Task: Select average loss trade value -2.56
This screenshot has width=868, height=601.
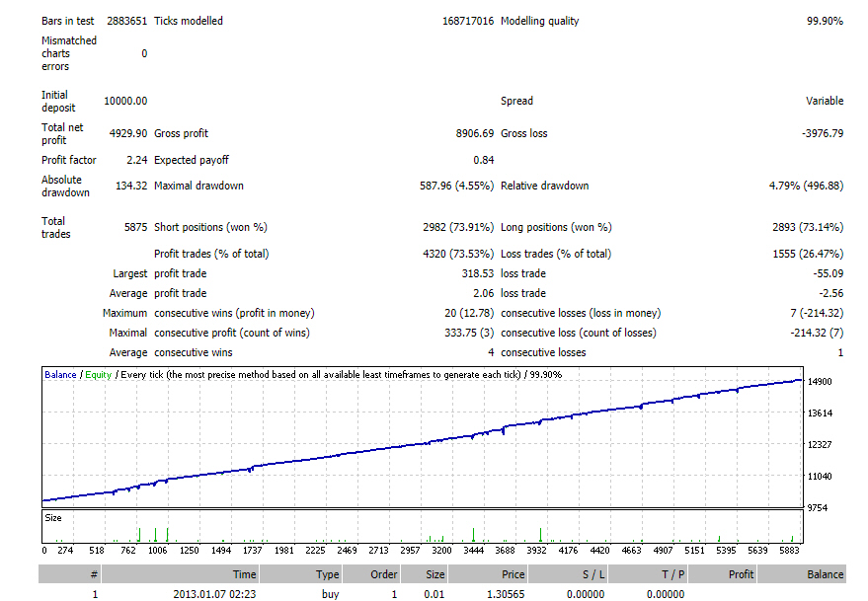Action: [831, 293]
